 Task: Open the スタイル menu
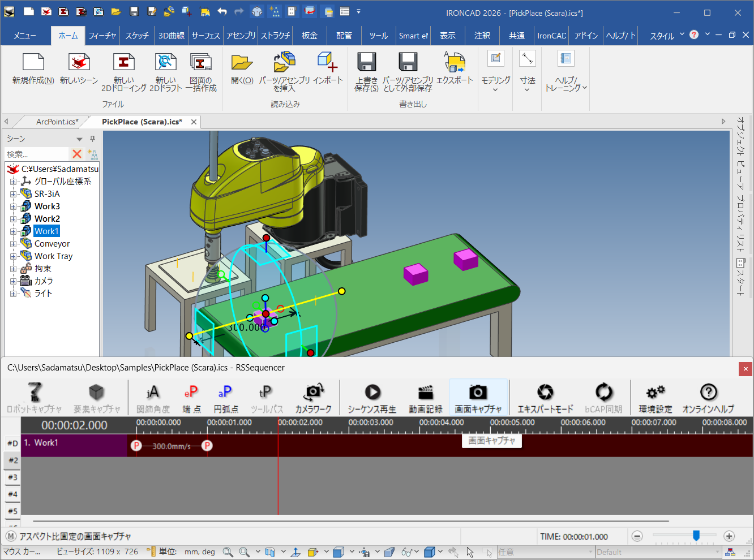(x=667, y=36)
